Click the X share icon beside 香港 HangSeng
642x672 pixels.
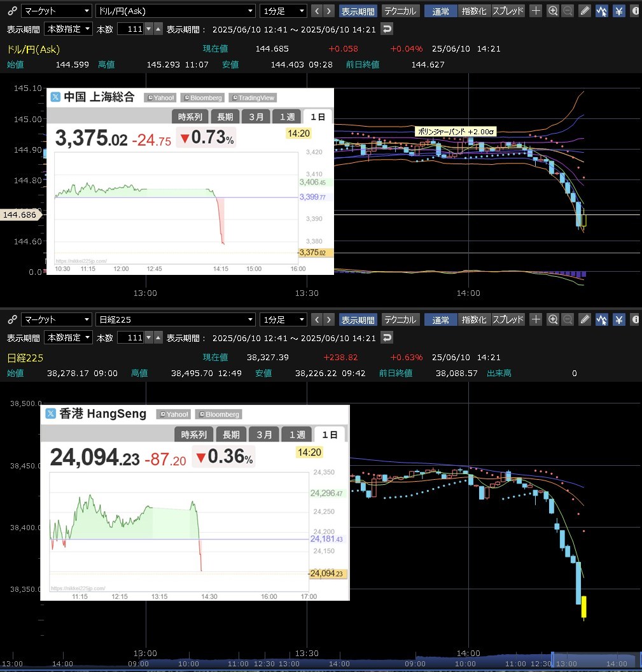point(50,414)
